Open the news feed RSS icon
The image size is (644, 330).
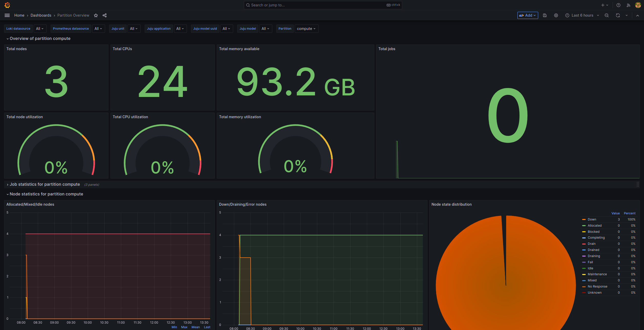coord(628,5)
